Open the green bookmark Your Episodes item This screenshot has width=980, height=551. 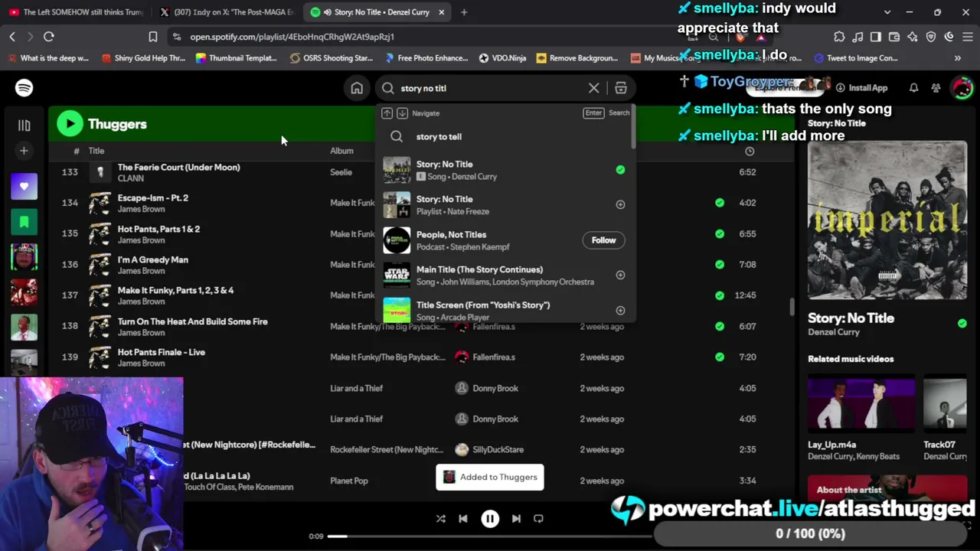(24, 222)
